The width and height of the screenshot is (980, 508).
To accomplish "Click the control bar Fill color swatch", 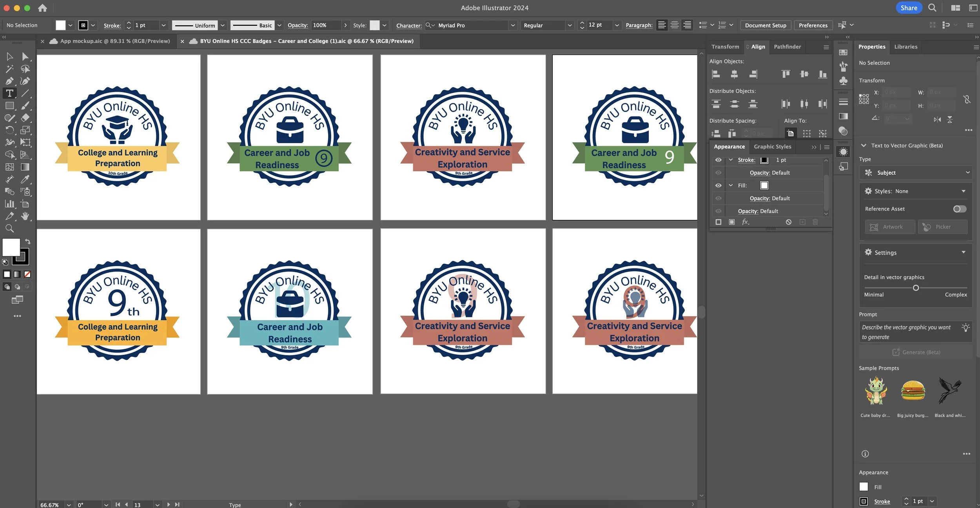I will [60, 25].
